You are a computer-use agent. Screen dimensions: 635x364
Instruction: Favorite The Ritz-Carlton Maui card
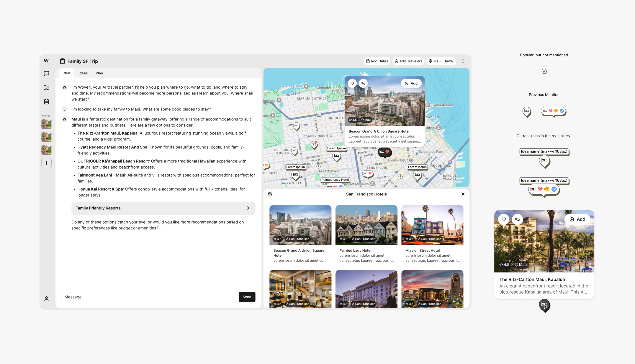(504, 219)
